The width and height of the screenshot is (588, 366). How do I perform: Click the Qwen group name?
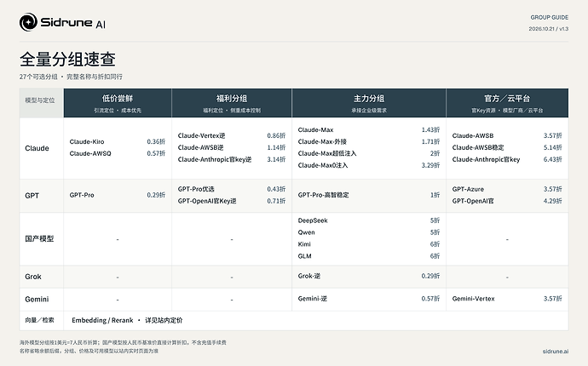coord(307,232)
